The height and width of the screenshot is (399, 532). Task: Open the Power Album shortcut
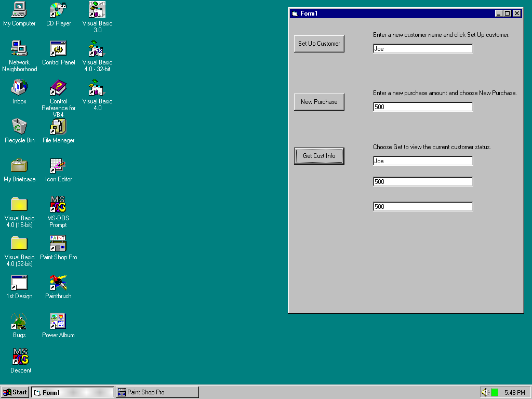(58, 322)
